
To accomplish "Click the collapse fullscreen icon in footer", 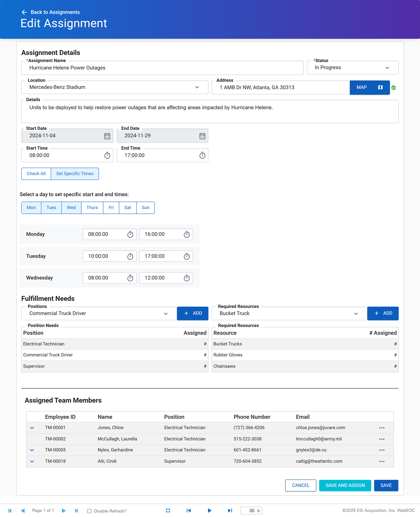I will coord(168,511).
